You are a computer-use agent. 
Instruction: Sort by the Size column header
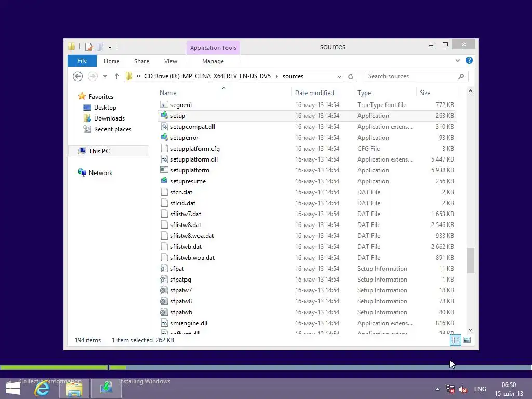[x=425, y=92]
